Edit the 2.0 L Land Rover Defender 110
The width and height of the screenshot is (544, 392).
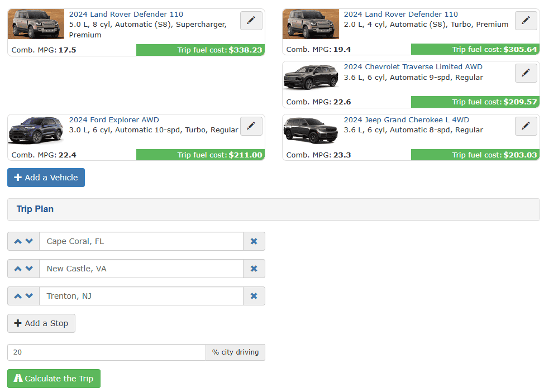pyautogui.click(x=526, y=21)
